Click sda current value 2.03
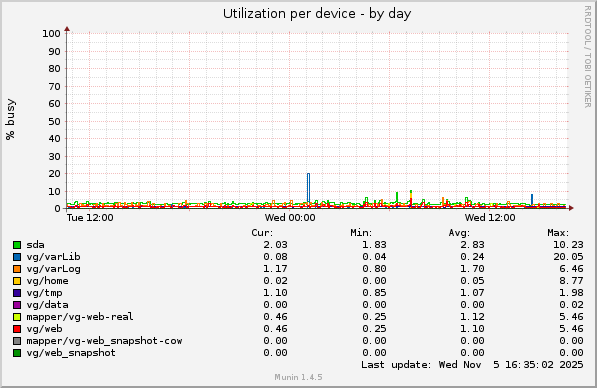The width and height of the screenshot is (597, 388). [x=275, y=245]
